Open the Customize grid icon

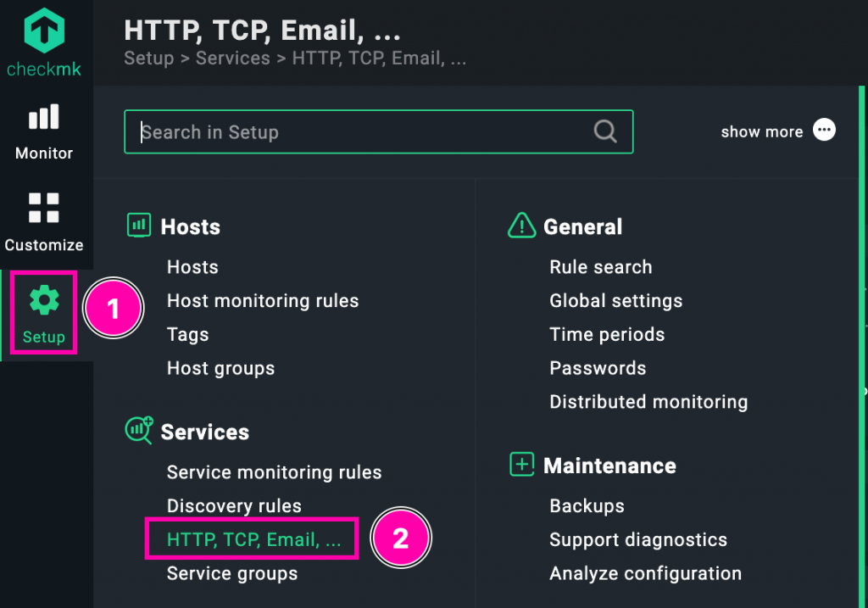tap(44, 208)
